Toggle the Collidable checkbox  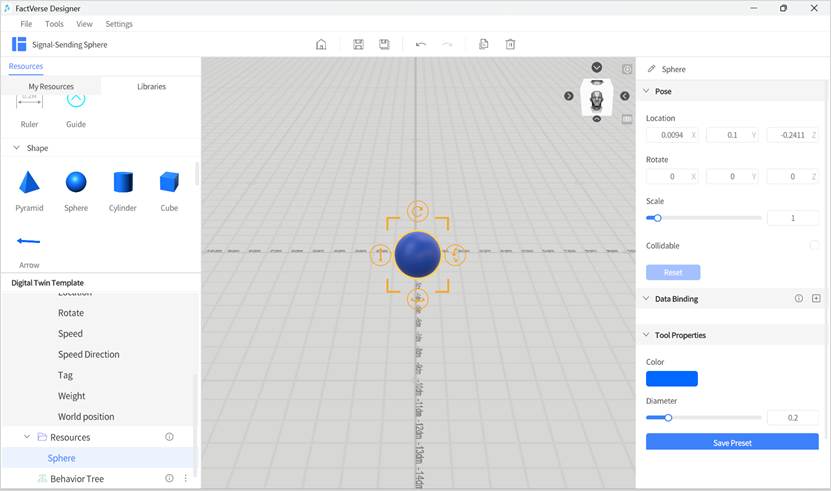coord(814,245)
